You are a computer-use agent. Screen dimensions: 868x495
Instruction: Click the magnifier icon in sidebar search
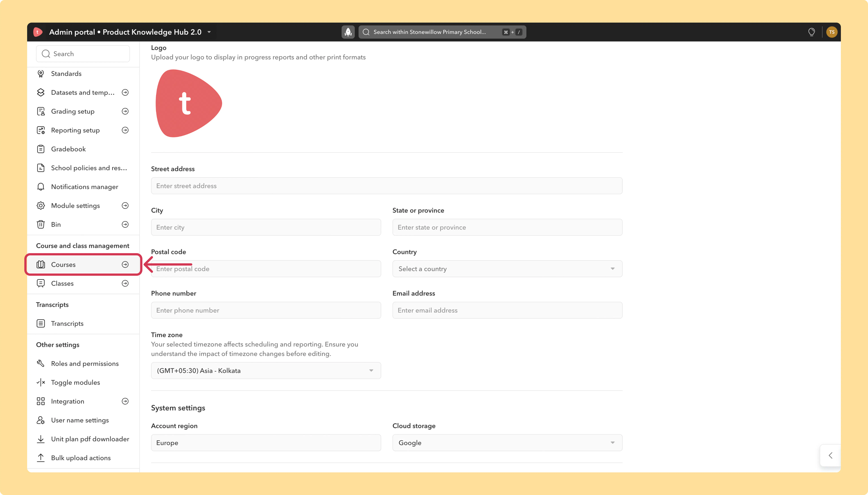pos(46,54)
